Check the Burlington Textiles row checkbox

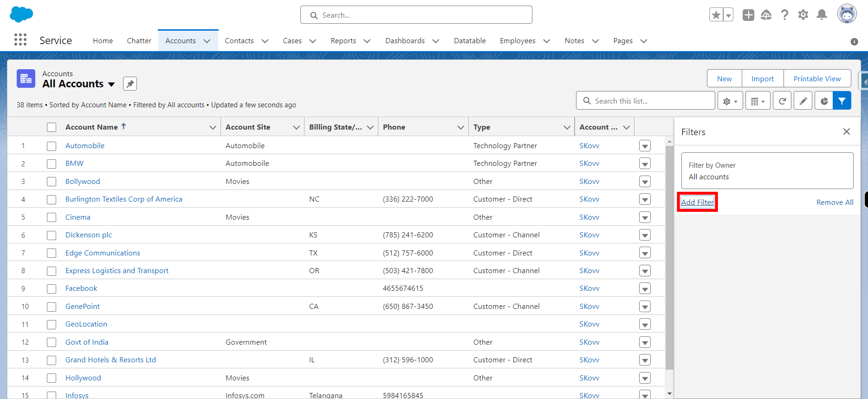[52, 199]
